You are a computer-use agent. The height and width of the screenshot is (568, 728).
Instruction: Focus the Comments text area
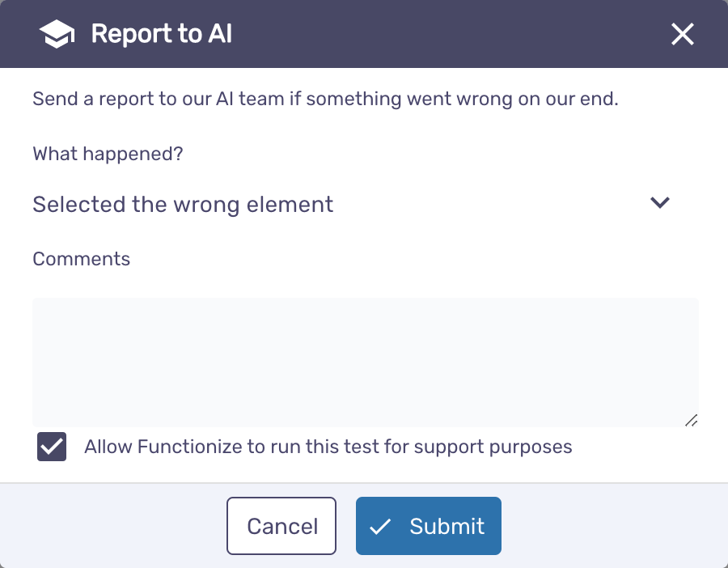[366, 362]
